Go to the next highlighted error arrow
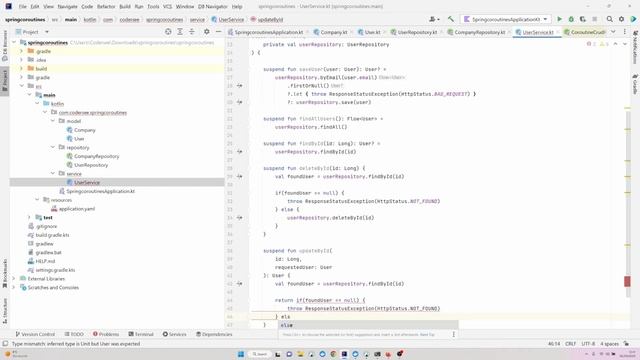The image size is (640, 360). pos(624,44)
